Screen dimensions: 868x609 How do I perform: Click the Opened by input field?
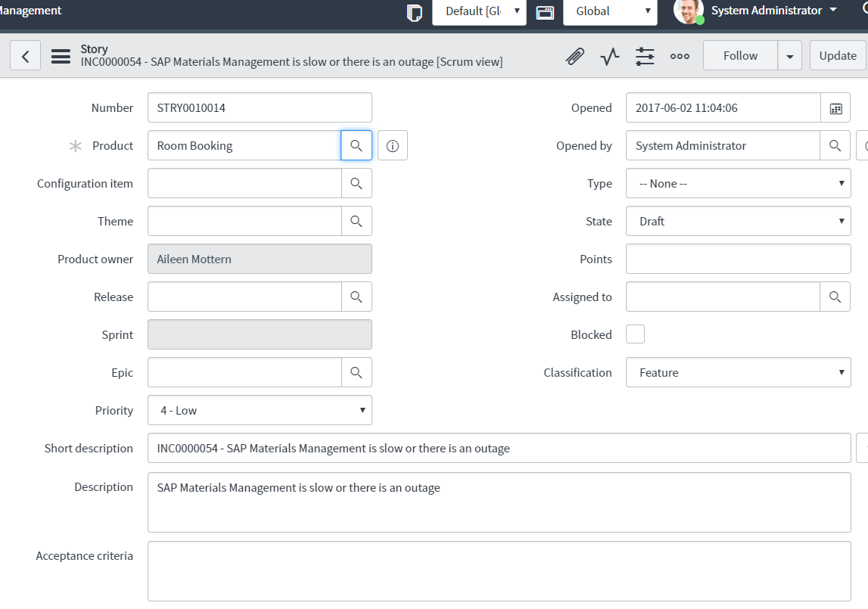pos(723,145)
